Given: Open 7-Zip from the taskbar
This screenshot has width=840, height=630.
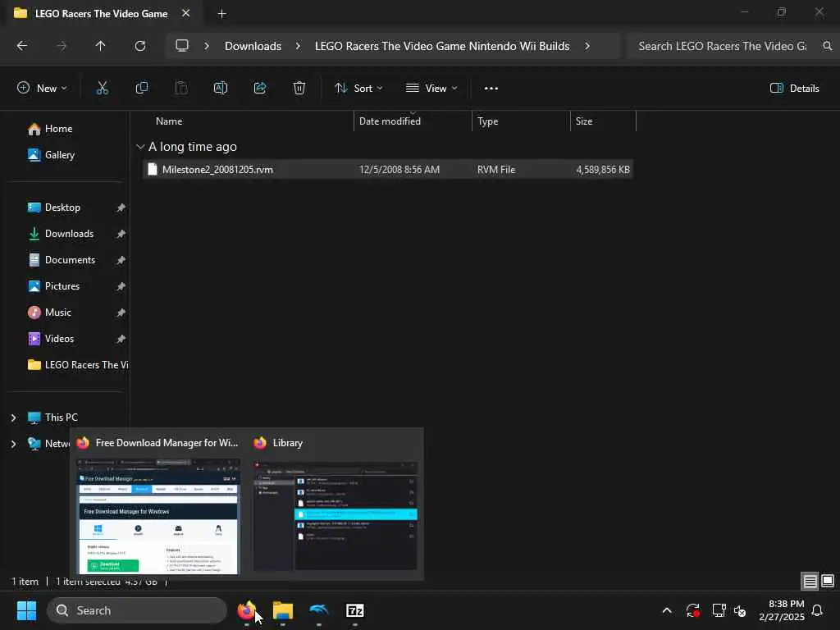Looking at the screenshot, I should pos(354,610).
